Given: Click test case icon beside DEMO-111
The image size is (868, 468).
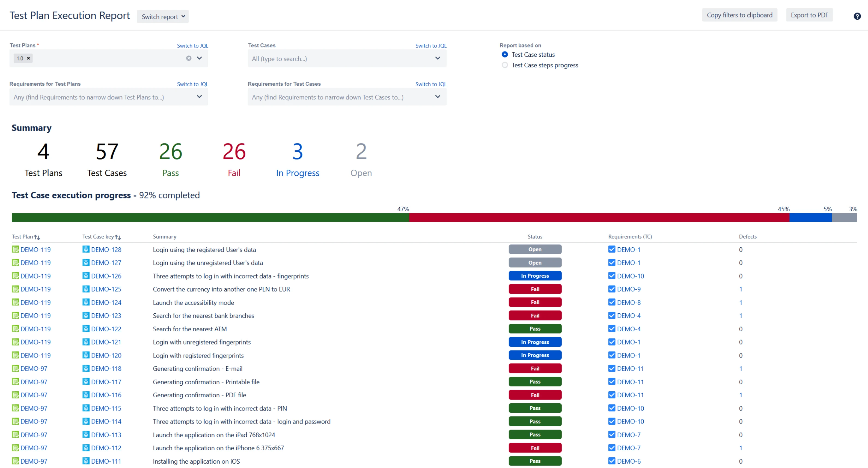Looking at the screenshot, I should (x=86, y=461).
